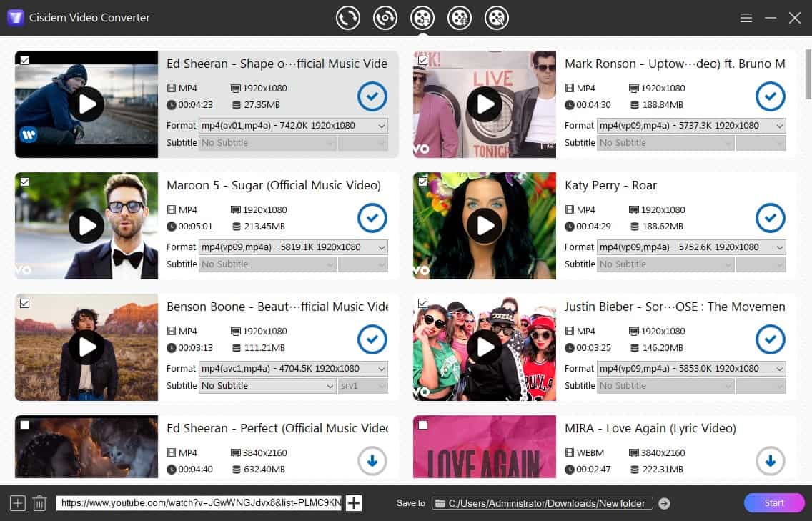Switch to the Convert tab
This screenshot has width=812, height=521.
[x=348, y=18]
